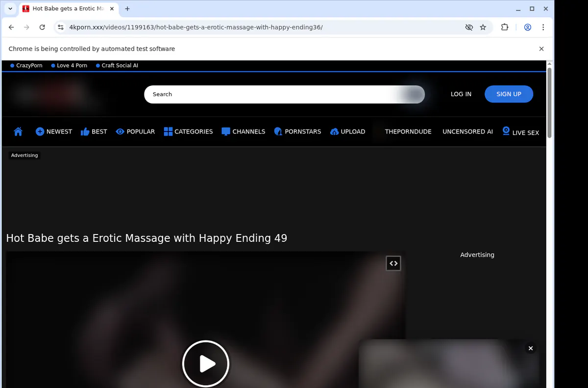The image size is (588, 388).
Task: Dismiss the automated test software infobar
Action: click(x=541, y=49)
